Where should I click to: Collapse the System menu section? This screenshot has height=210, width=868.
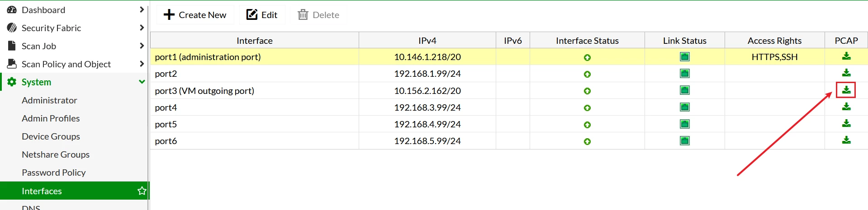click(142, 82)
